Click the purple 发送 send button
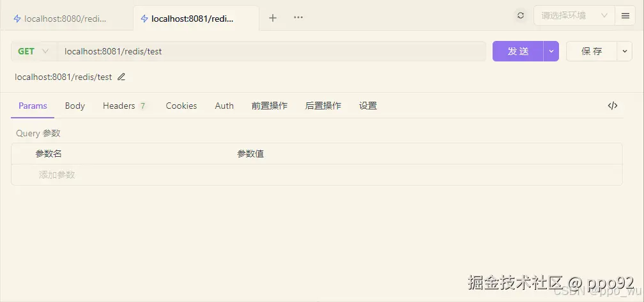644x302 pixels. point(517,51)
